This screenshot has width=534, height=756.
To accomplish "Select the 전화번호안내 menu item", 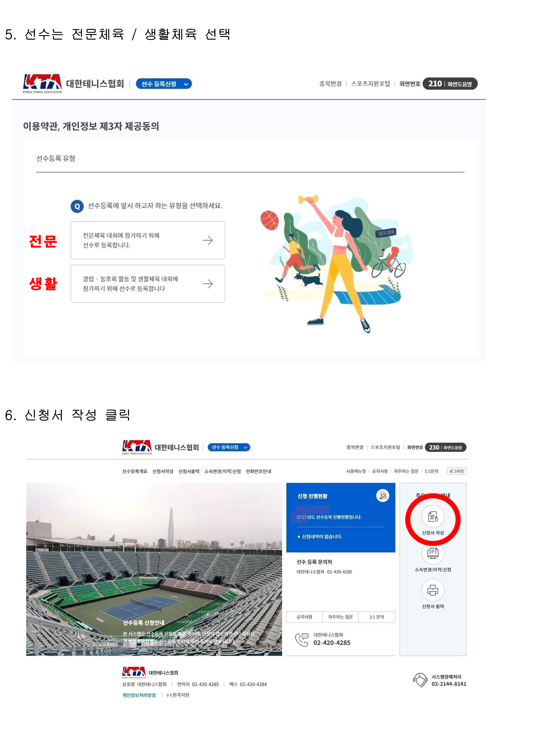I will click(x=258, y=471).
